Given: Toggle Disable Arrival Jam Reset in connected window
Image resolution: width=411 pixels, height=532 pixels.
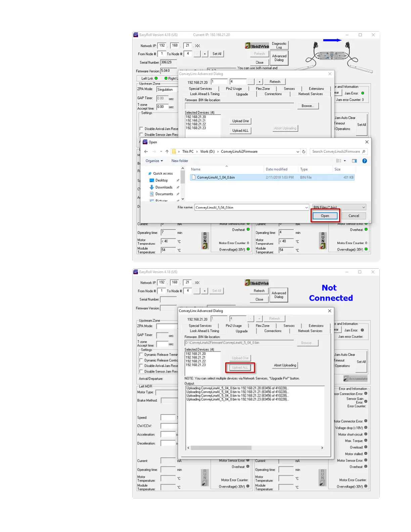Looking at the screenshot, I should [141, 129].
